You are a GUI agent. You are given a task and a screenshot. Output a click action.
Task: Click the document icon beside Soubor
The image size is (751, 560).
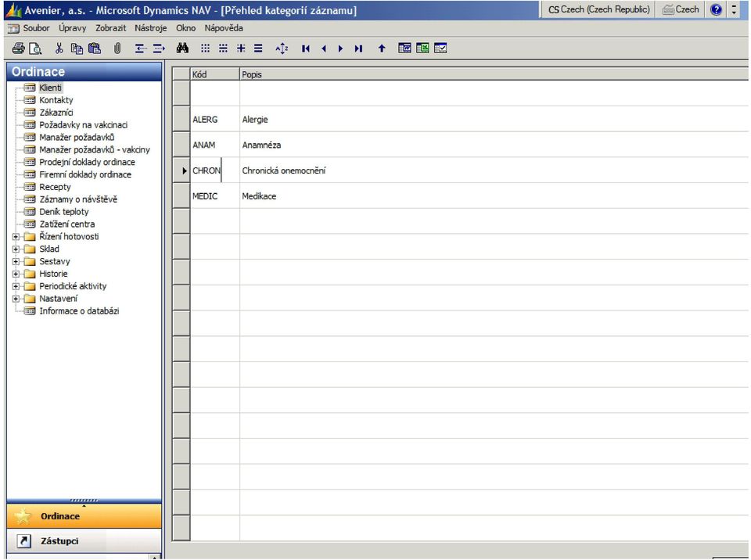[x=13, y=28]
